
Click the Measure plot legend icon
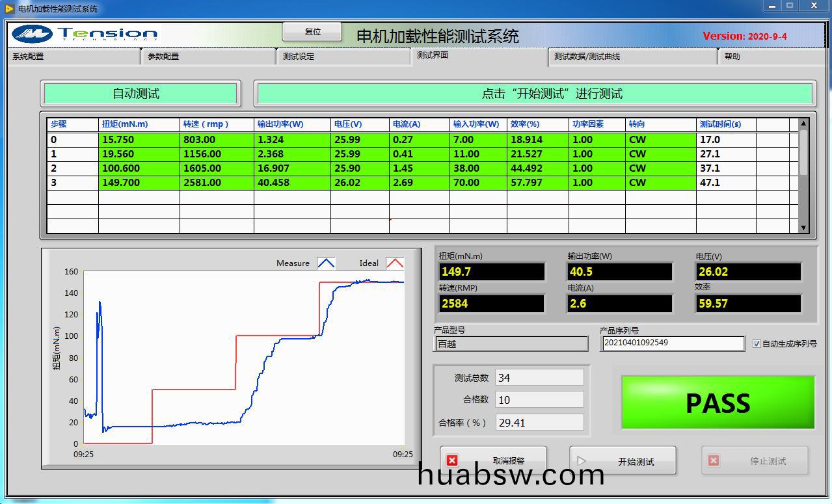(x=326, y=263)
